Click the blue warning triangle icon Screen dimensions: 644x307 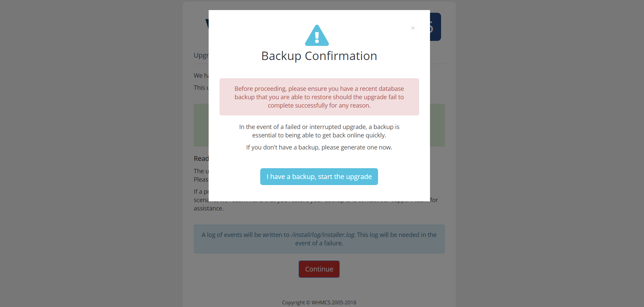[x=317, y=36]
